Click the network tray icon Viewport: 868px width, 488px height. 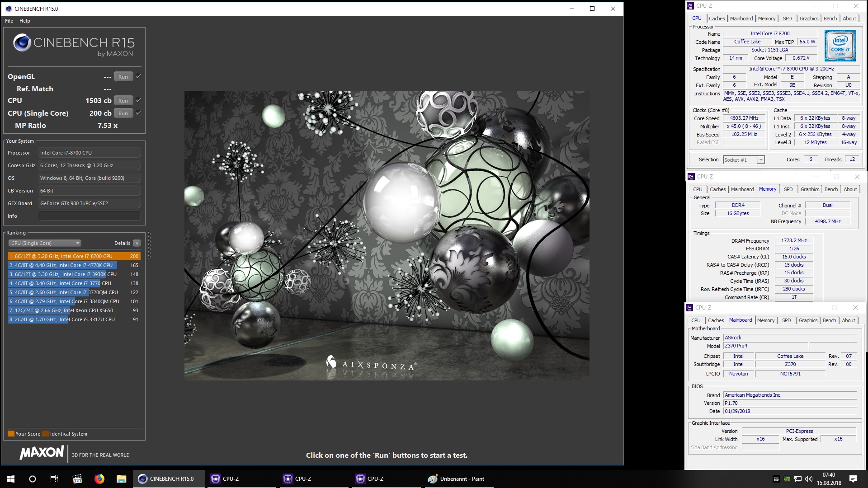click(x=798, y=479)
